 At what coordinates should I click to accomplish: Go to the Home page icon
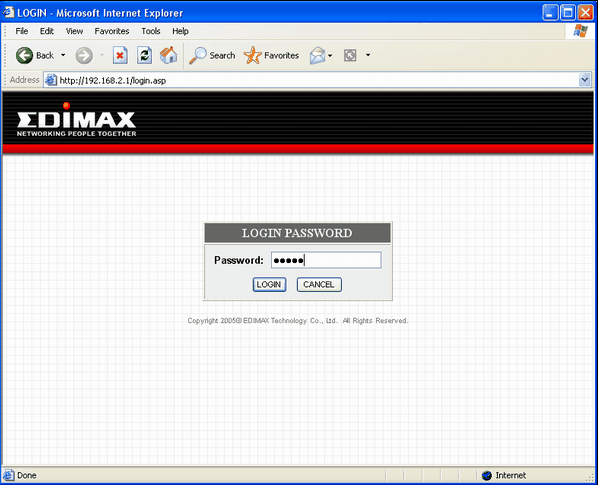169,56
